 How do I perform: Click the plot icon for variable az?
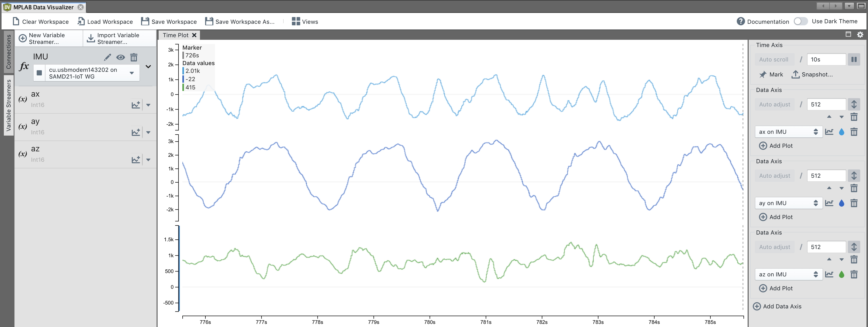click(135, 160)
